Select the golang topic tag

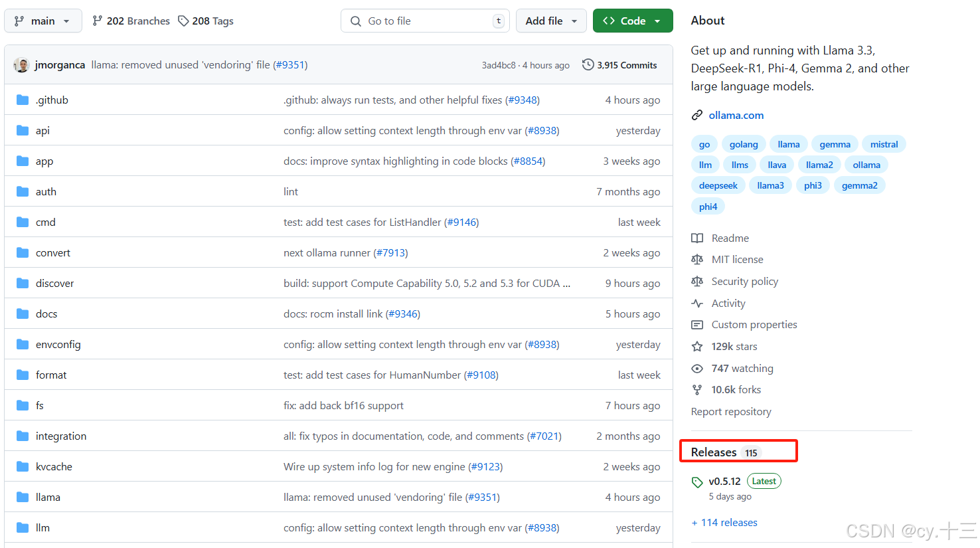tap(744, 144)
